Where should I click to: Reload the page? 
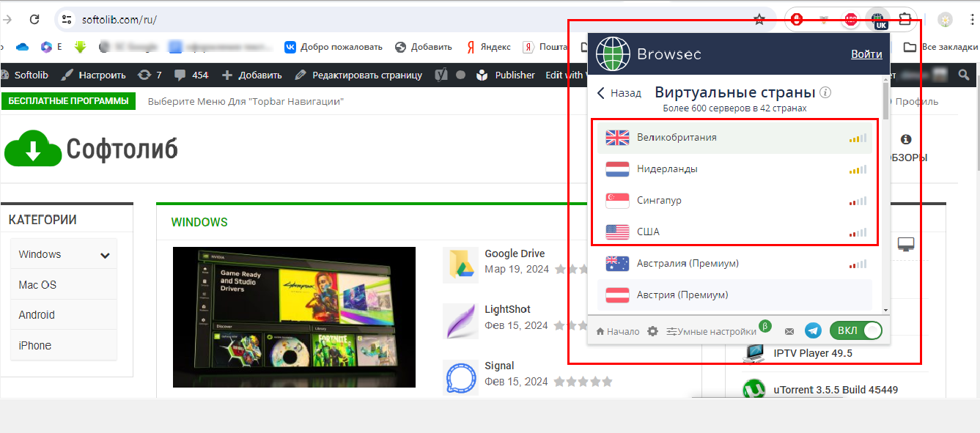point(34,20)
